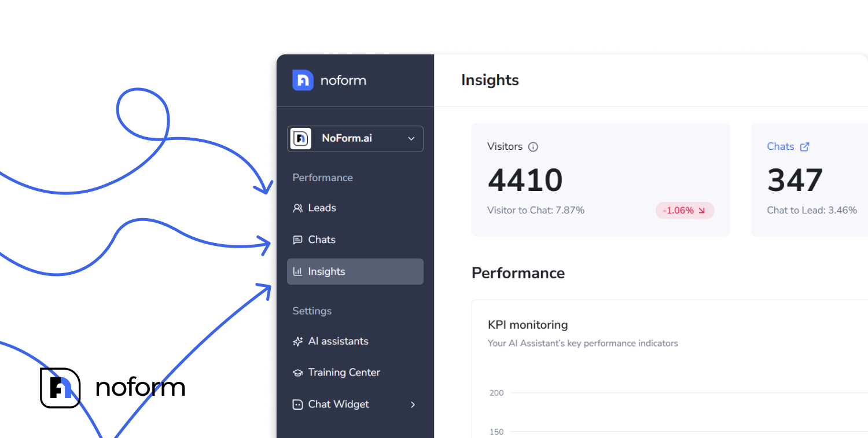This screenshot has height=438, width=868.
Task: Click the NoForm.ai workspace avatar icon
Action: coord(301,139)
